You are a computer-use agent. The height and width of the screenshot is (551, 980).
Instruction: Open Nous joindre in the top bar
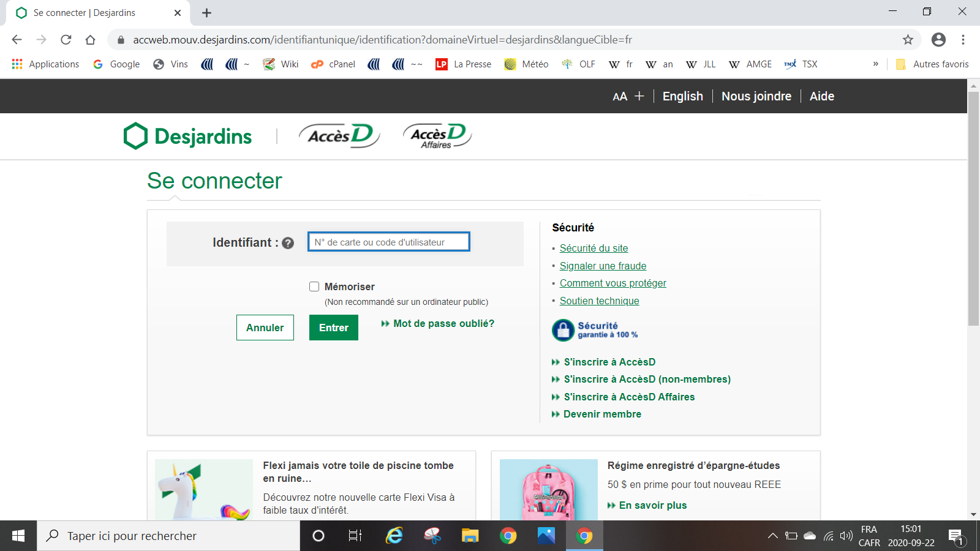pyautogui.click(x=756, y=96)
